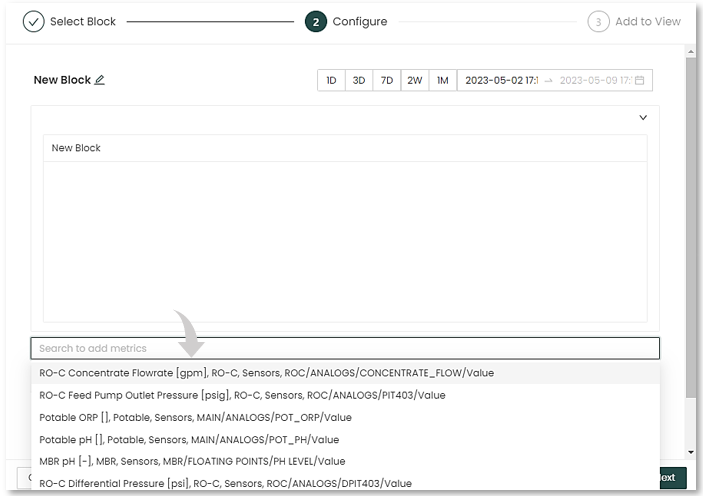Open the calendar icon in date range

click(x=640, y=80)
